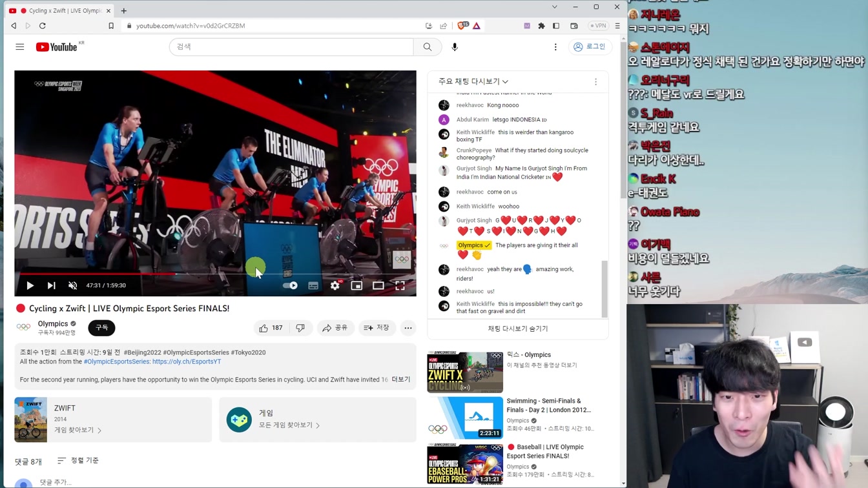Dislike the video

pos(300,328)
